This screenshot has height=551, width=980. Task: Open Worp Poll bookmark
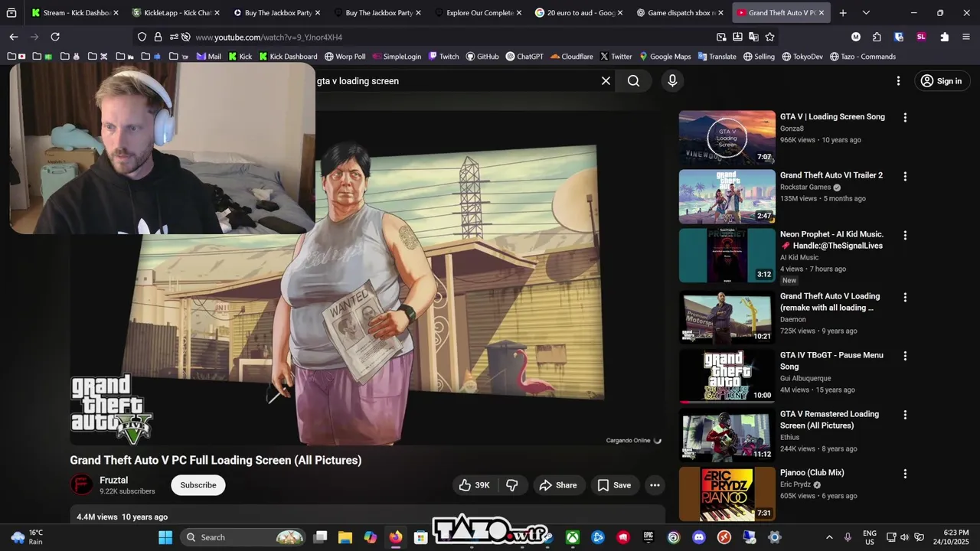[345, 57]
